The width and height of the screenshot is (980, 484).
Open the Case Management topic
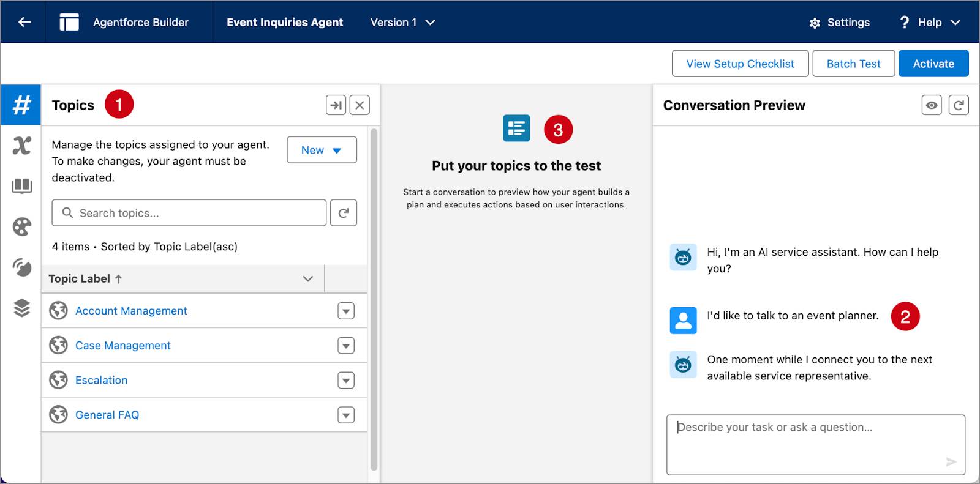point(123,346)
